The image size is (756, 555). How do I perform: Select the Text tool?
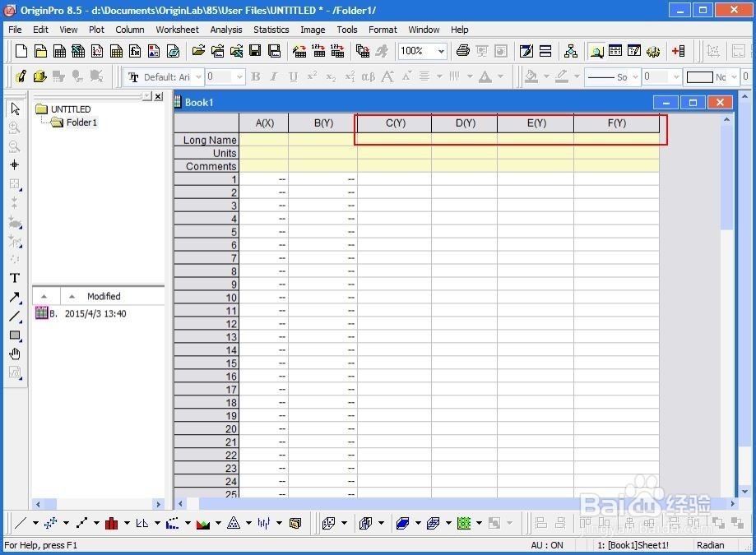coord(15,278)
